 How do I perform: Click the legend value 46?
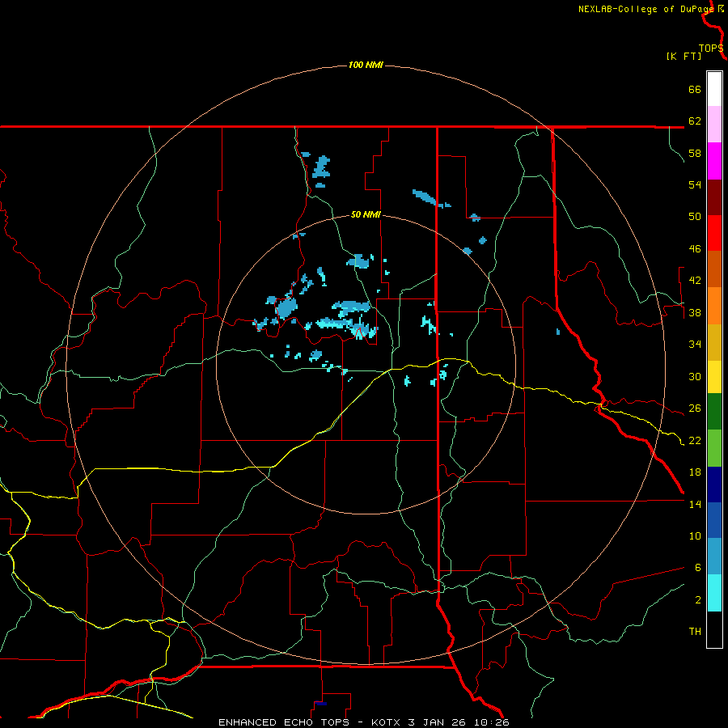point(695,249)
